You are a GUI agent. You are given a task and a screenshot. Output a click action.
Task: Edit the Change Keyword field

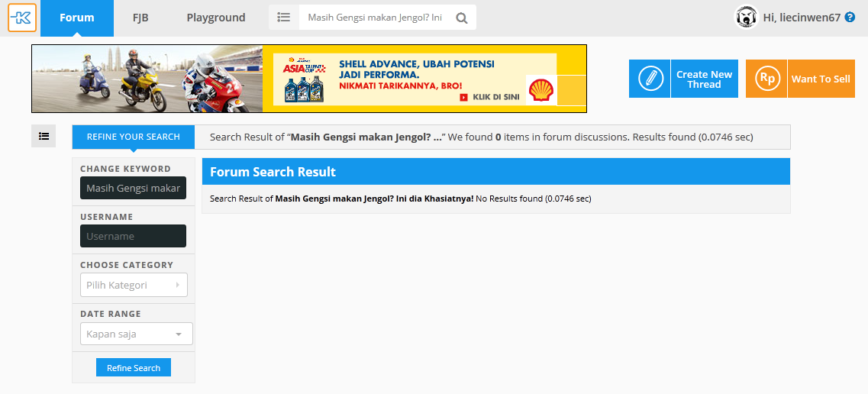pyautogui.click(x=134, y=188)
